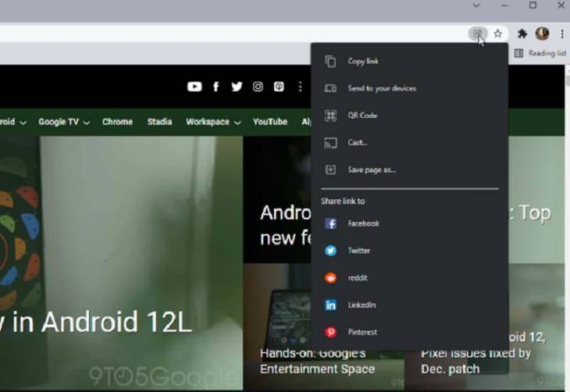Screen dimensions: 570x392
Task: Select QR Code option
Action: pyautogui.click(x=409, y=116)
